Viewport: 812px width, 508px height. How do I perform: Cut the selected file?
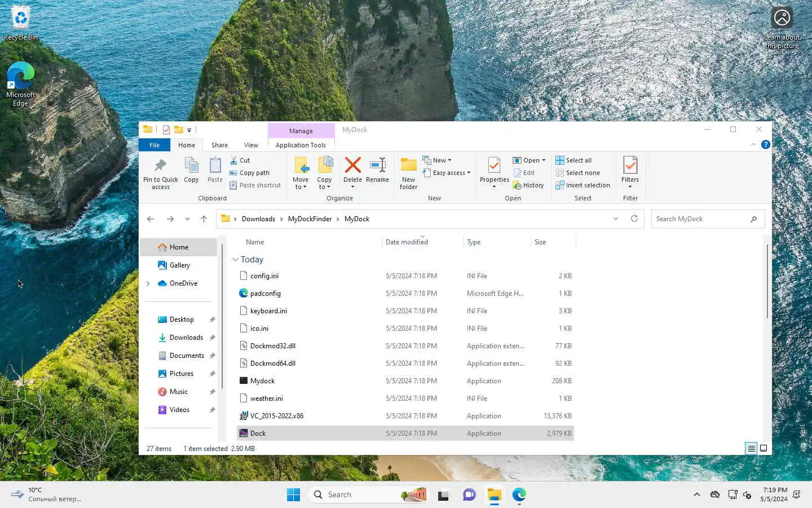[240, 160]
